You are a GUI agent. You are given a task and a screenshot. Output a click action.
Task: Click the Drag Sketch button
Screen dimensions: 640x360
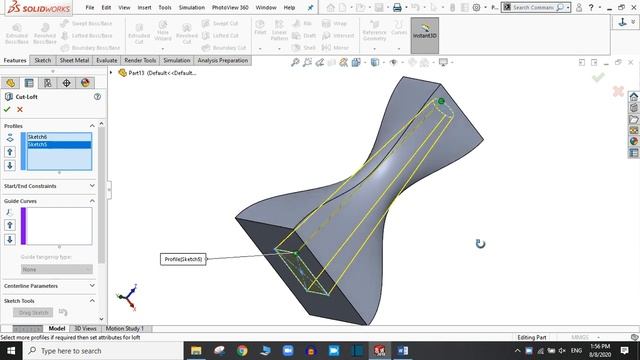click(x=33, y=312)
